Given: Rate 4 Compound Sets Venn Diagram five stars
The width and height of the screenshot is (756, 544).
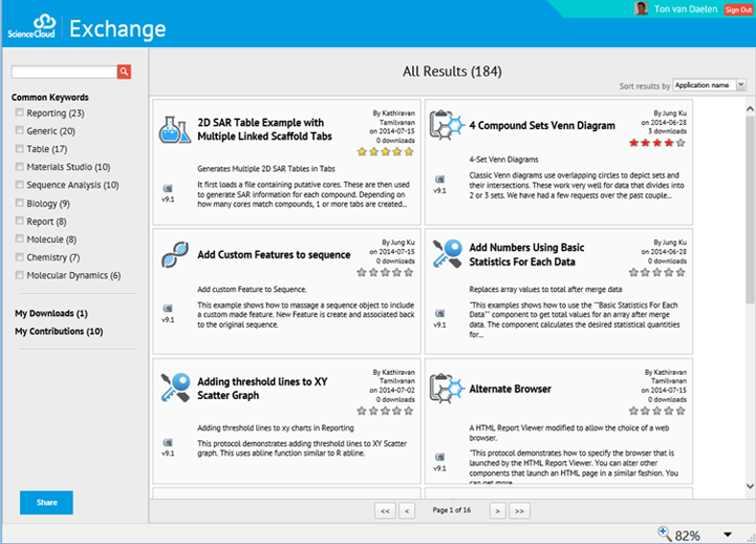Looking at the screenshot, I should pos(680,142).
